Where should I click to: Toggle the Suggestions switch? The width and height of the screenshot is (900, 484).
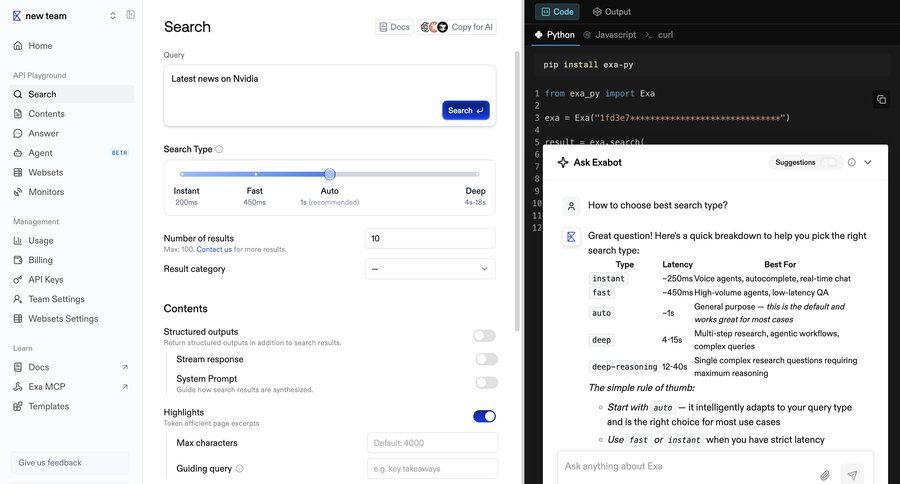[x=830, y=162]
